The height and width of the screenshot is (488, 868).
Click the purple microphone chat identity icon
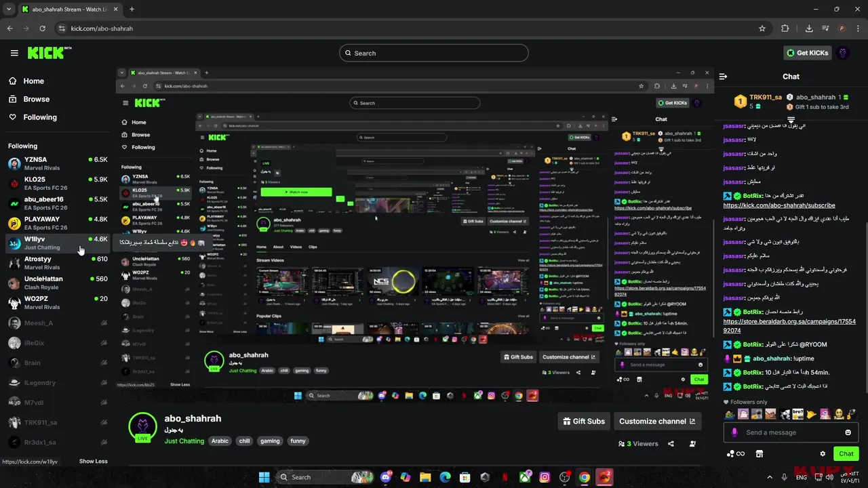734,432
